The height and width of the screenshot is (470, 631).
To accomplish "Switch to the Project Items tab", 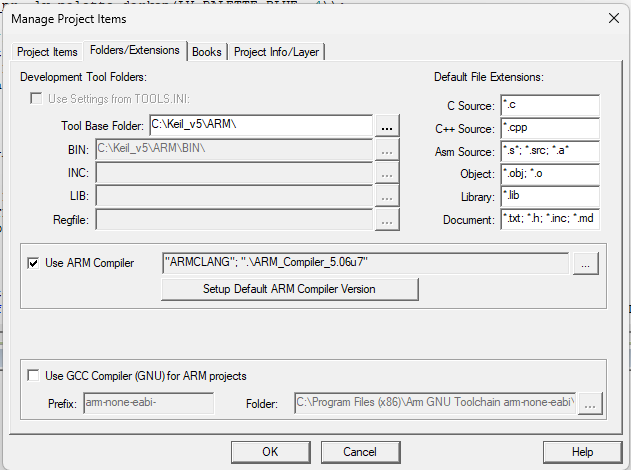I will 48,52.
